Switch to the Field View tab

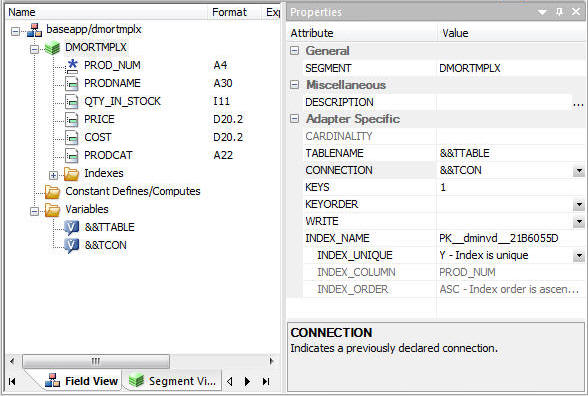pyautogui.click(x=82, y=381)
